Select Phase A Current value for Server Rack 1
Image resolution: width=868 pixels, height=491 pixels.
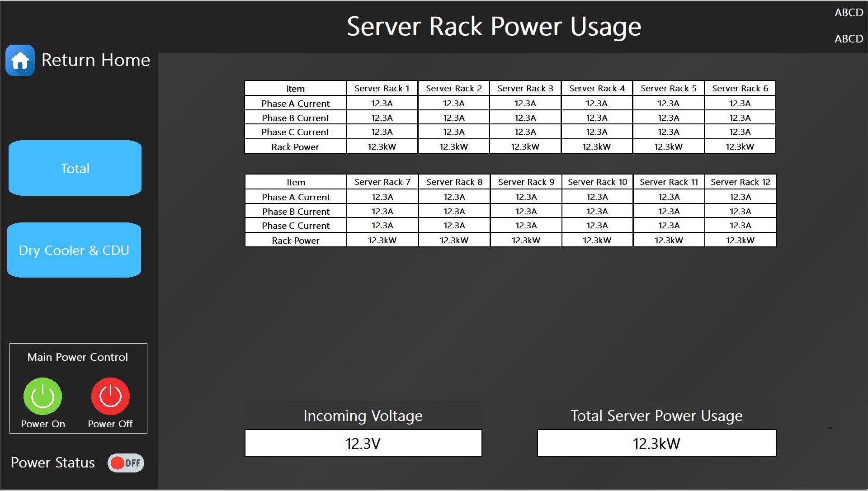[382, 103]
